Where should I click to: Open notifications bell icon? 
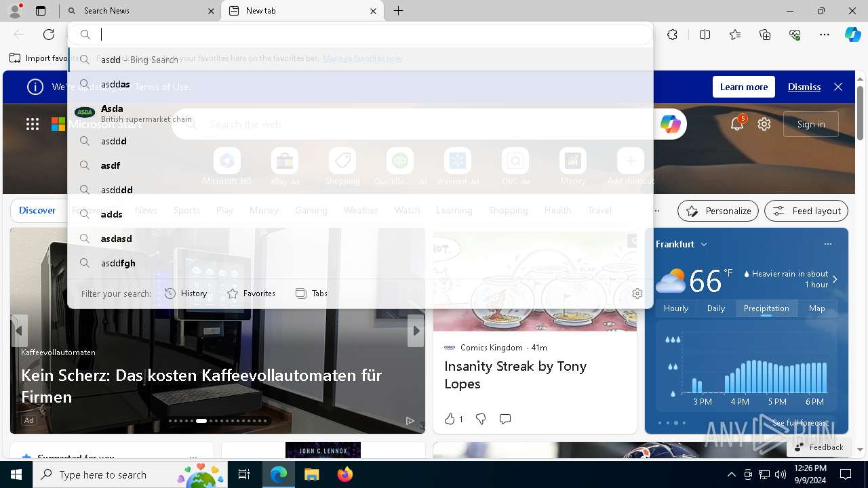click(x=737, y=124)
